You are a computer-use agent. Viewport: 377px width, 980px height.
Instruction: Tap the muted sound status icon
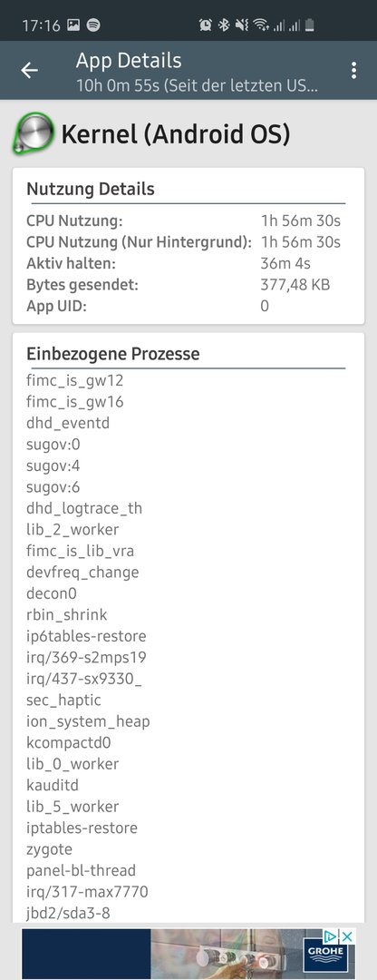click(x=241, y=25)
